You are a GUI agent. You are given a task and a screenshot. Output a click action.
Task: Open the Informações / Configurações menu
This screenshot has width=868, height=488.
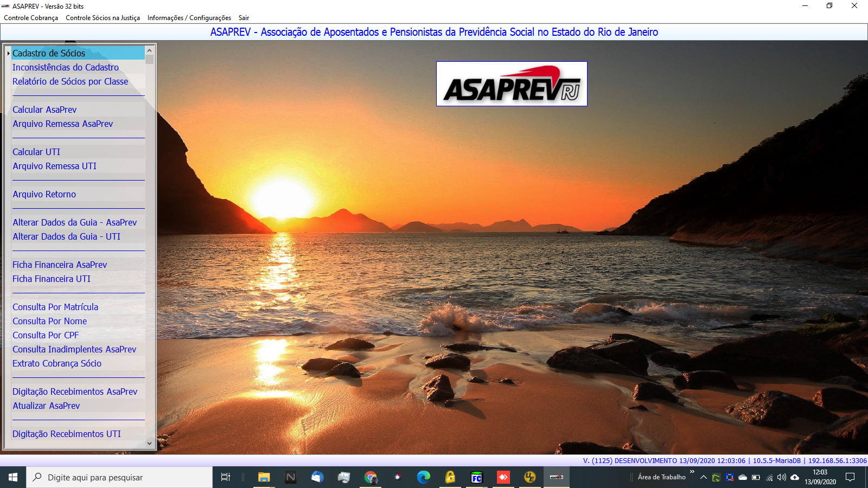pos(189,18)
